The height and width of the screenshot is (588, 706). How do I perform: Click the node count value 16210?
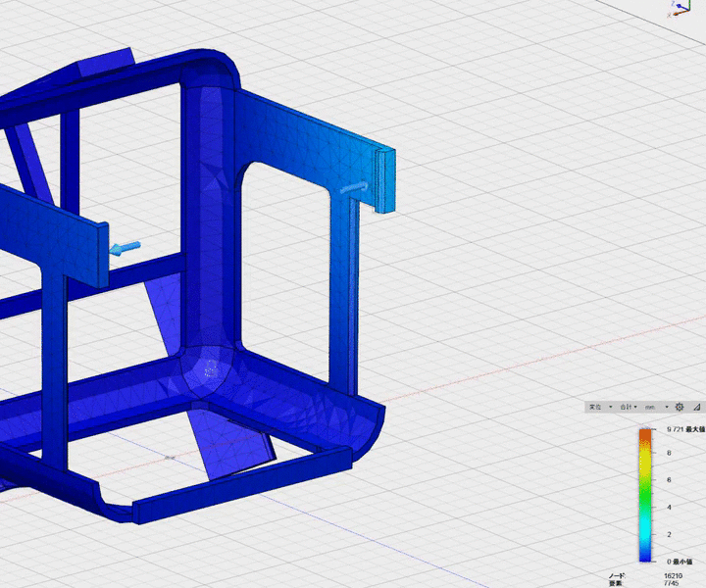673,576
